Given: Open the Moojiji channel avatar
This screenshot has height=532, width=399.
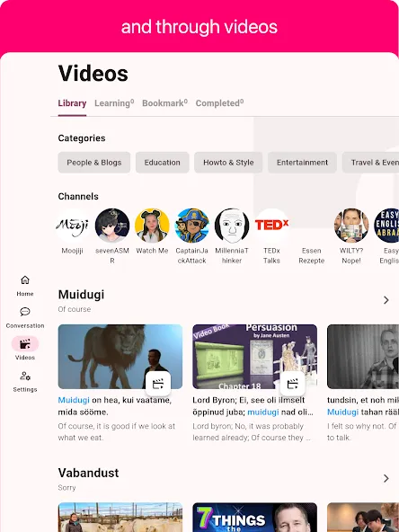Looking at the screenshot, I should [72, 226].
